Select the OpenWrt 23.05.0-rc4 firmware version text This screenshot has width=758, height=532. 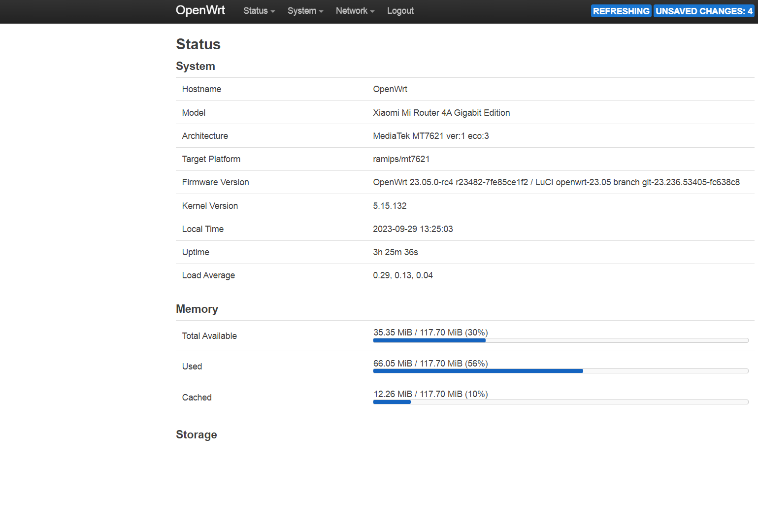point(556,182)
